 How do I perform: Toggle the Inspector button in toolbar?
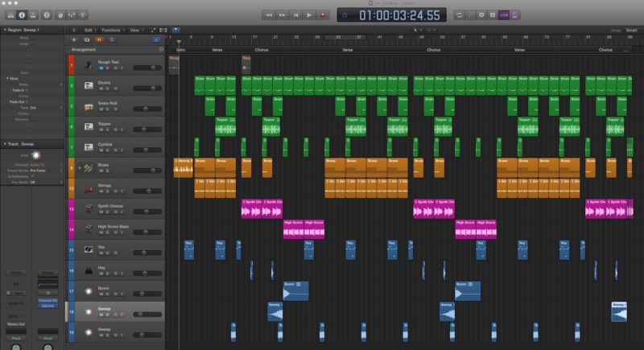tap(22, 15)
